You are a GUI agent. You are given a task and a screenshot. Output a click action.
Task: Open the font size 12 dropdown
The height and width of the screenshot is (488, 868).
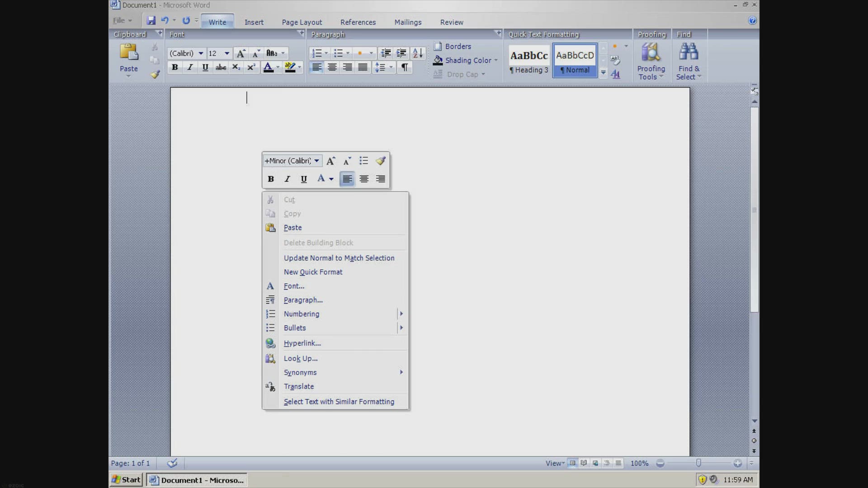tap(227, 53)
